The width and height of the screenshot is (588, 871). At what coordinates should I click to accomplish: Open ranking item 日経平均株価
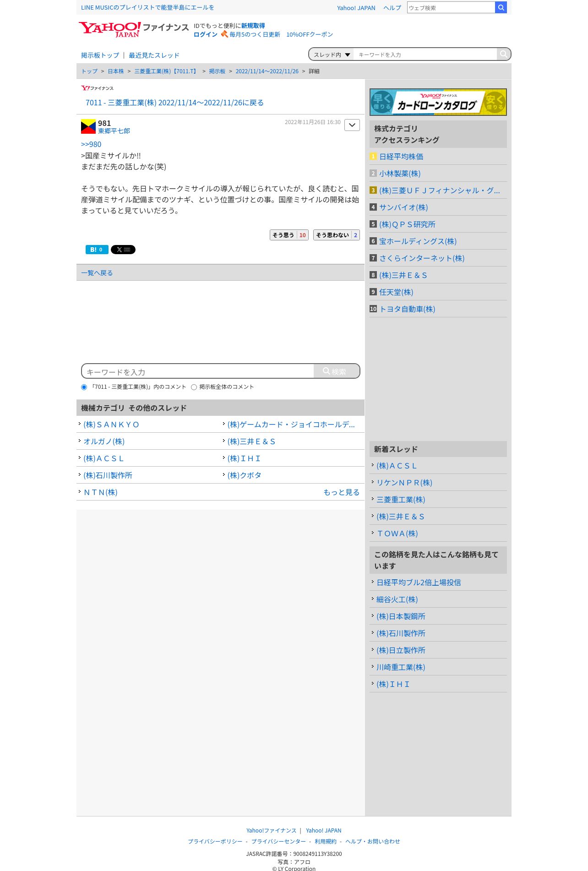(x=401, y=157)
